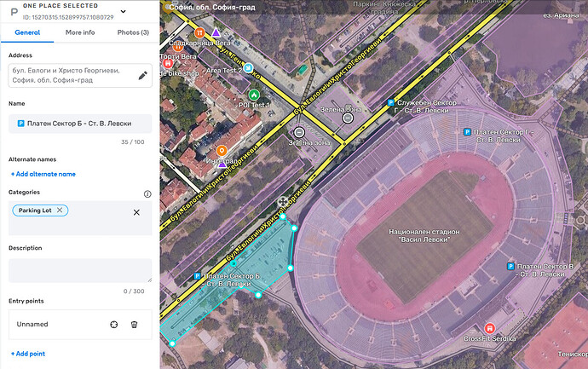This screenshot has height=369, width=588.
Task: Click the purple triangle marker under Интеград
Action: (x=222, y=164)
